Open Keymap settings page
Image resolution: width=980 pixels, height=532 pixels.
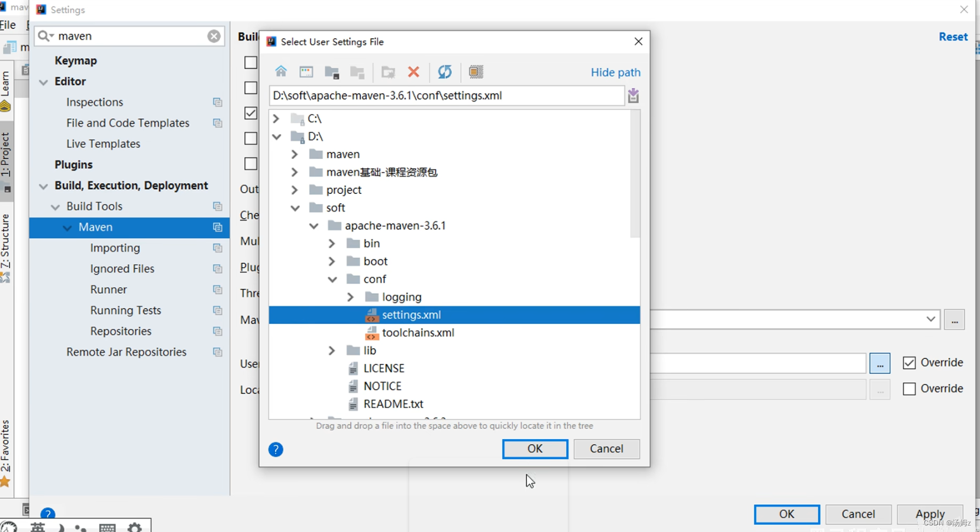tap(76, 61)
